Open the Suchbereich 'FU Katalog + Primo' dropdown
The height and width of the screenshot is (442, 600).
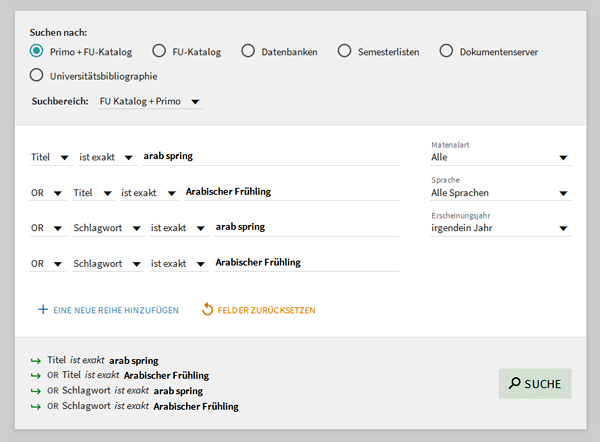click(151, 101)
